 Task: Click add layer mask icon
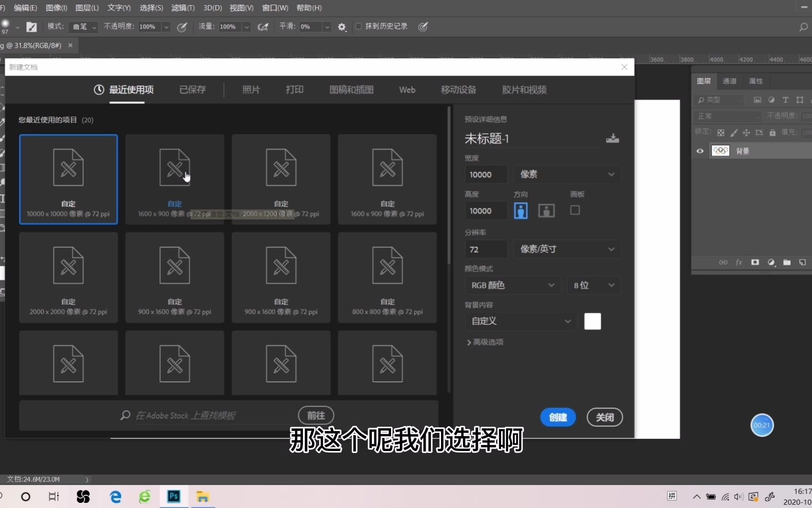[755, 262]
